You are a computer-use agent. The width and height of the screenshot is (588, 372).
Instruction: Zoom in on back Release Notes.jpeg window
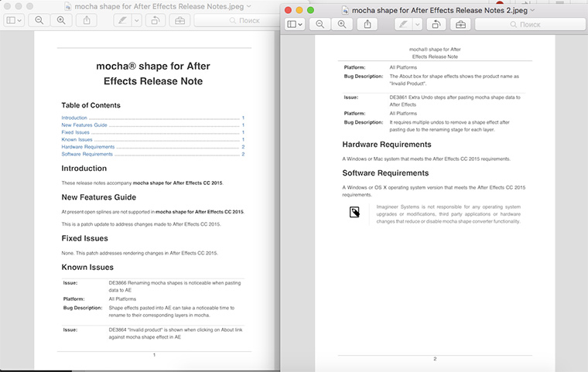tap(61, 20)
